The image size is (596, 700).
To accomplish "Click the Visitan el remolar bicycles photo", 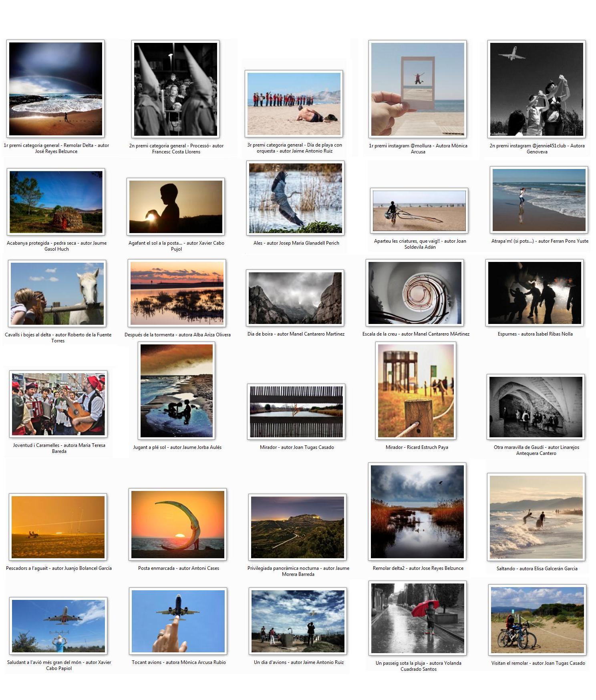I will (537, 620).
